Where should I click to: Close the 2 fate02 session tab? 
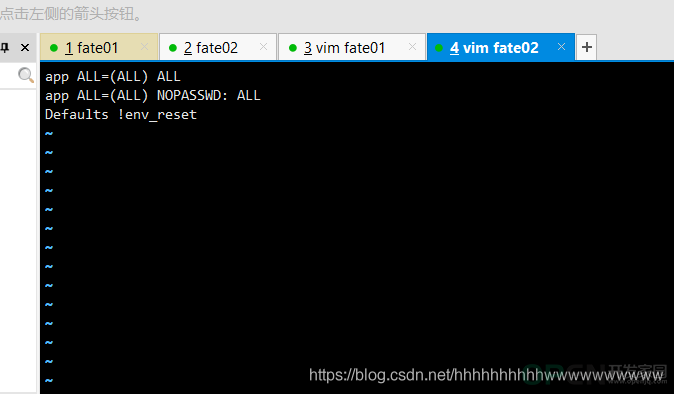[x=263, y=46]
